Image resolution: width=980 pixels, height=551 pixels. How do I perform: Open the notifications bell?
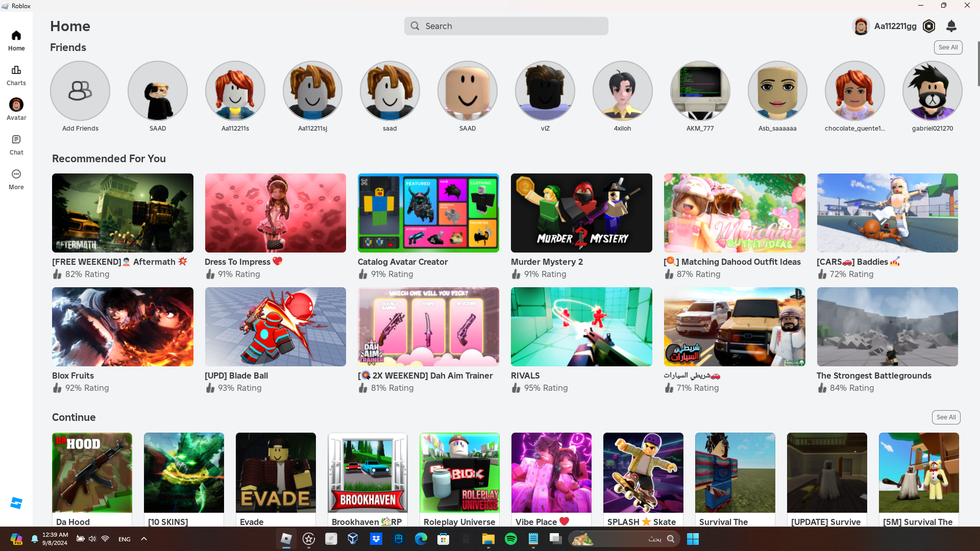tap(951, 26)
